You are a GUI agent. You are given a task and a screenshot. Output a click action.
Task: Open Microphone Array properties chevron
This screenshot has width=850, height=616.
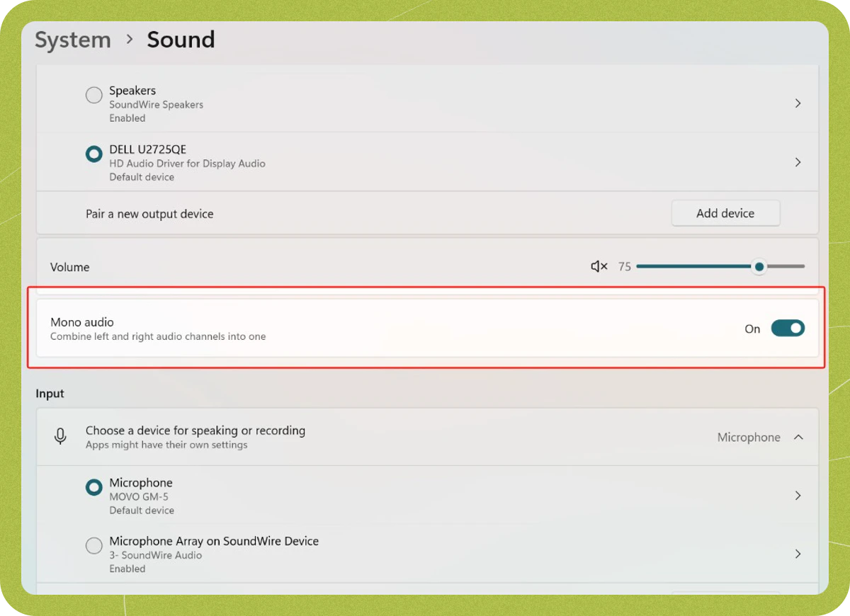pos(798,554)
